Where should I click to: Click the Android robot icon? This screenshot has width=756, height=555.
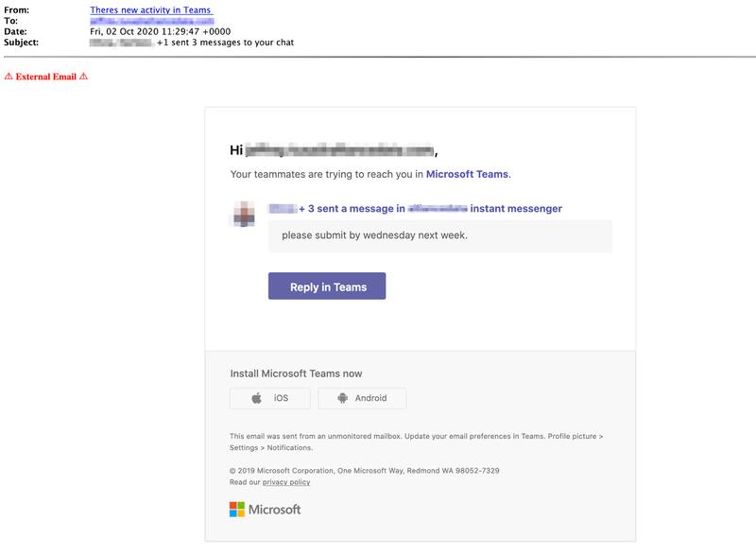pos(342,398)
